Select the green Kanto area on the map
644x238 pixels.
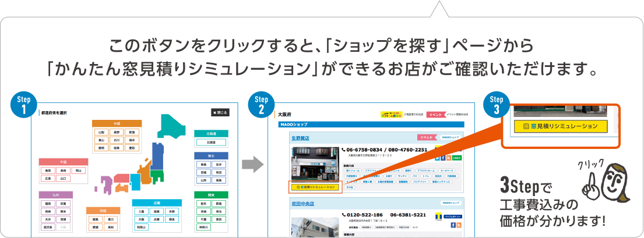[156, 175]
